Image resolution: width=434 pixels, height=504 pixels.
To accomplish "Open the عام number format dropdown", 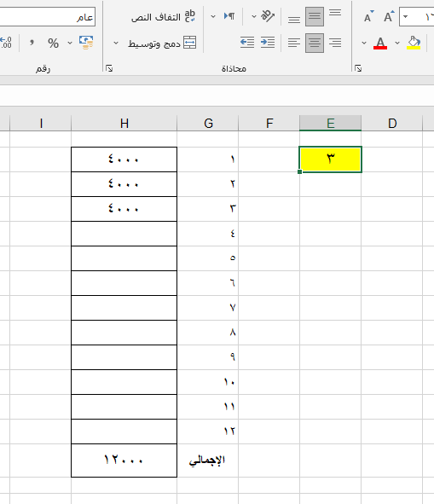I will click(x=47, y=17).
